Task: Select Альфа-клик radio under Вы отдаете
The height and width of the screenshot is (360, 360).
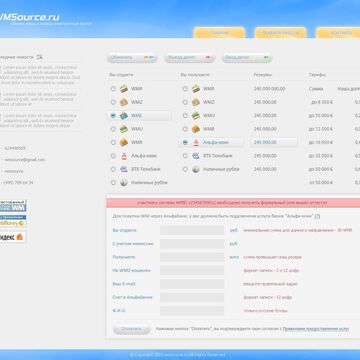Action: pyautogui.click(x=113, y=156)
